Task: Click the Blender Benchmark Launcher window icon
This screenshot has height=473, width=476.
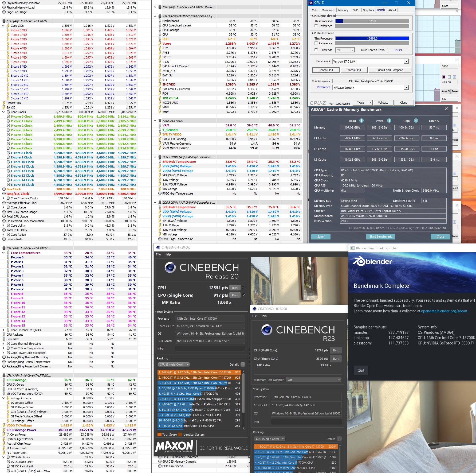Action: point(352,248)
